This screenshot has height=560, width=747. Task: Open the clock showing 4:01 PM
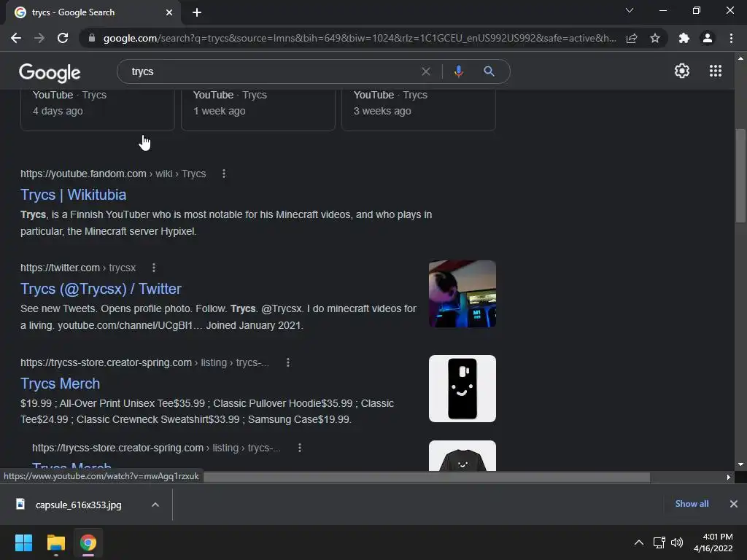713,542
